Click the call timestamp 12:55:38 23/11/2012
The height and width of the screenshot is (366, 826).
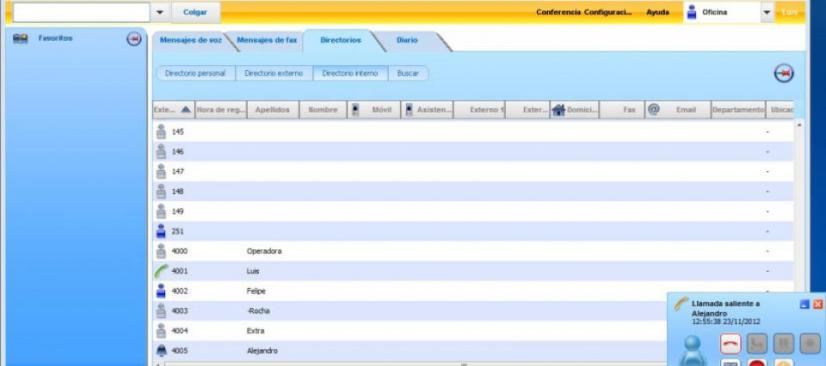(726, 321)
